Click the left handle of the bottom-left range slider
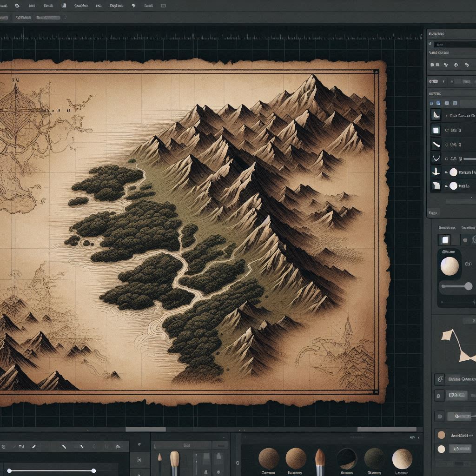This screenshot has width=476, height=476. tap(9, 471)
